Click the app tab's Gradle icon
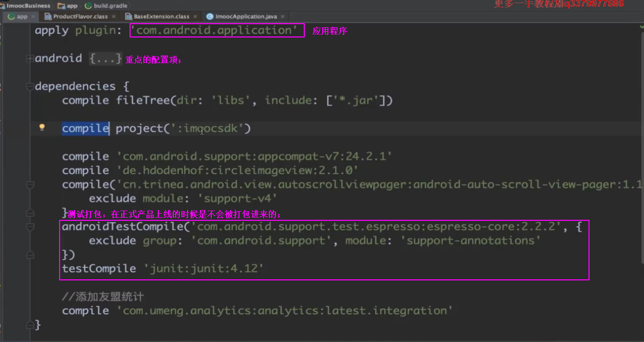Viewport: 644px width, 342px height. (x=11, y=16)
